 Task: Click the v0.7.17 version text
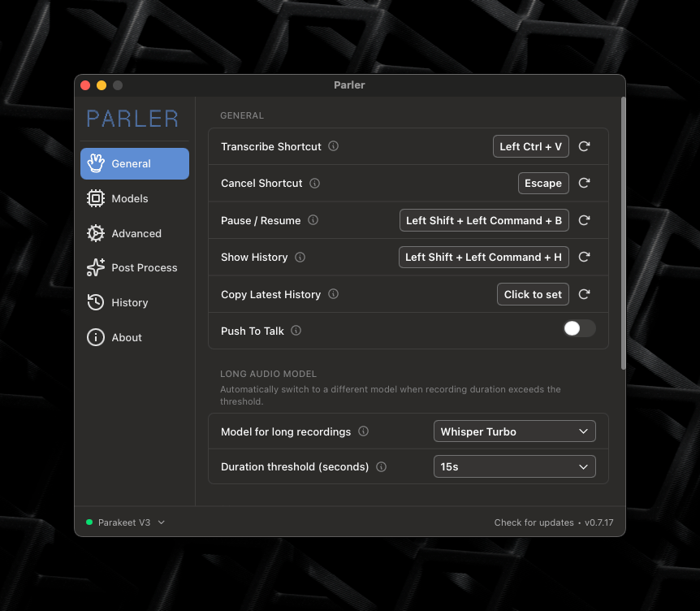coord(599,522)
